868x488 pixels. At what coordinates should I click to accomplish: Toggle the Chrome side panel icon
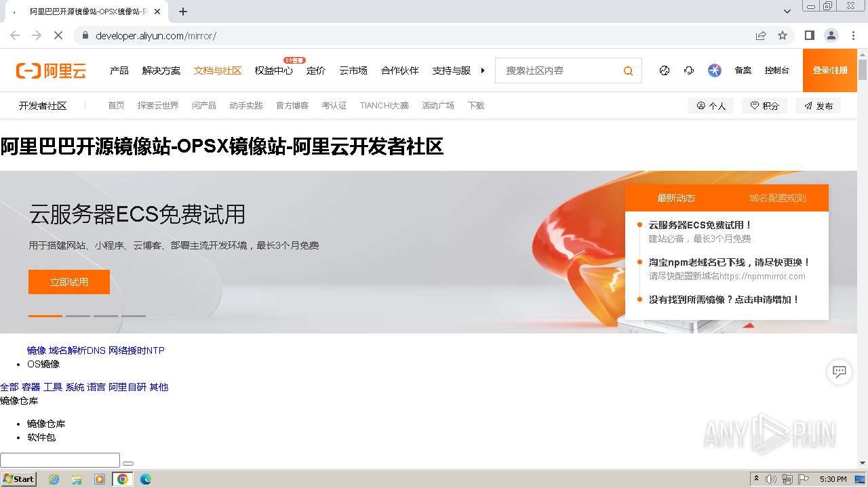809,35
